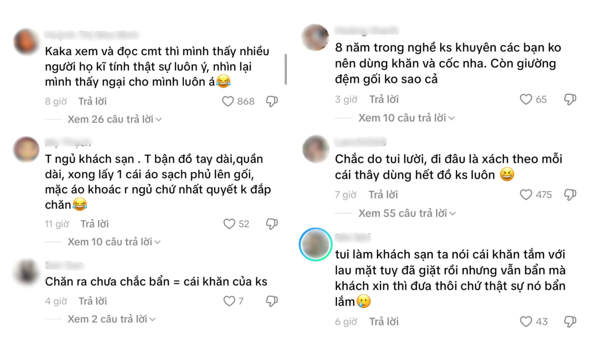
Task: Dislike the comment 'Chắc do tui lười'
Action: pos(568,195)
